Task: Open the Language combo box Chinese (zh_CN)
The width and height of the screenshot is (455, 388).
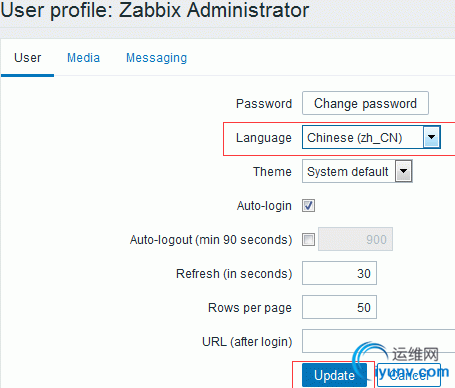Action: click(x=371, y=137)
